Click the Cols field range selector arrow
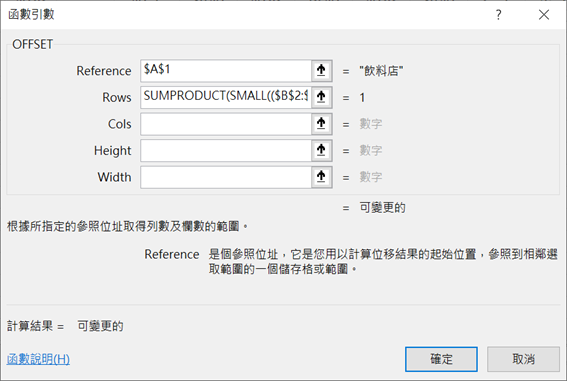 click(x=321, y=124)
